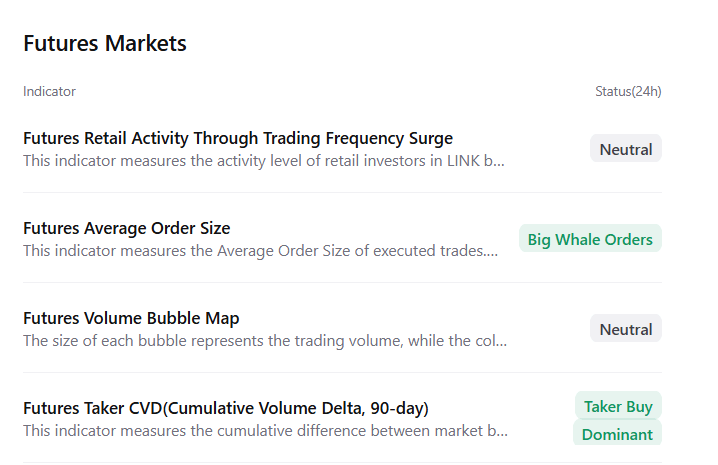Open the Futures Average Order Size indicator
This screenshot has width=718, height=465.
point(127,228)
